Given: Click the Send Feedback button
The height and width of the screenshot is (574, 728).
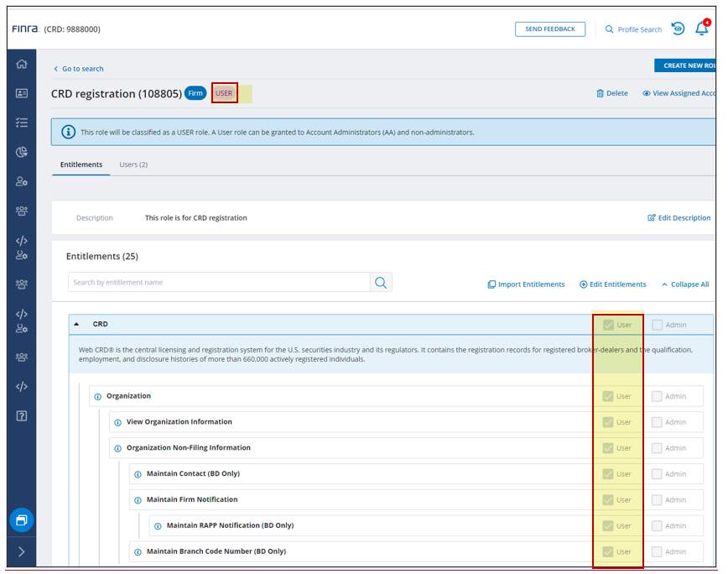Looking at the screenshot, I should [x=549, y=29].
